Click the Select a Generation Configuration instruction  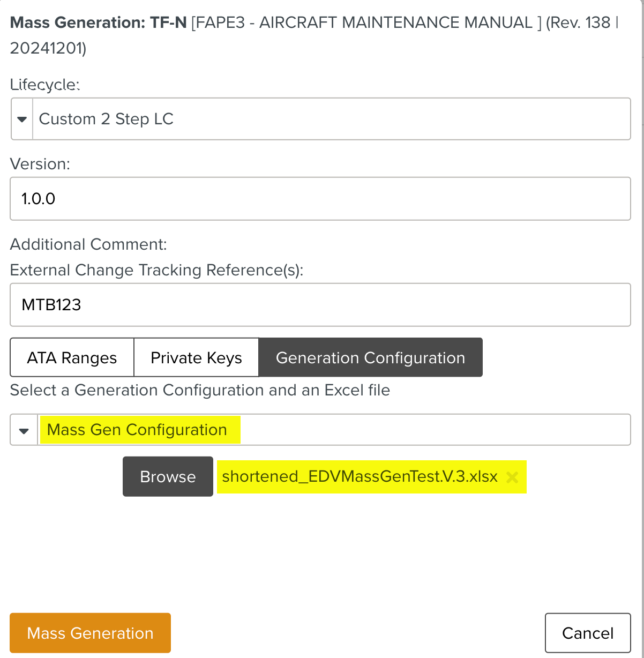point(200,390)
